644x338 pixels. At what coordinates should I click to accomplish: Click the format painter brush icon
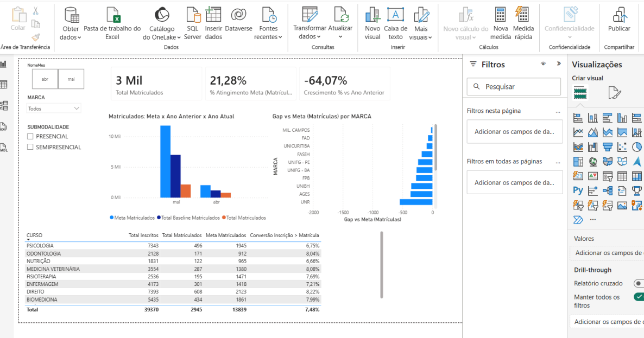(36, 37)
